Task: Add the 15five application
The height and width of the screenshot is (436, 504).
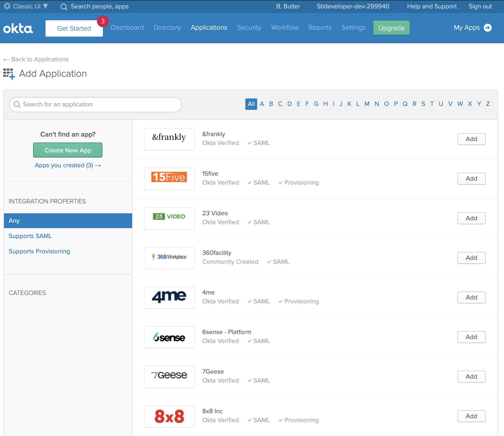Action: tap(471, 179)
